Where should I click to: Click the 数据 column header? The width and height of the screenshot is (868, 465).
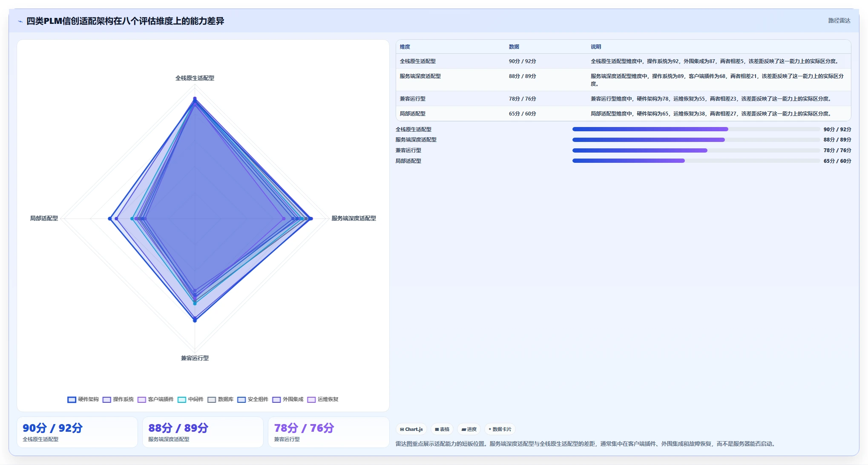coord(514,47)
